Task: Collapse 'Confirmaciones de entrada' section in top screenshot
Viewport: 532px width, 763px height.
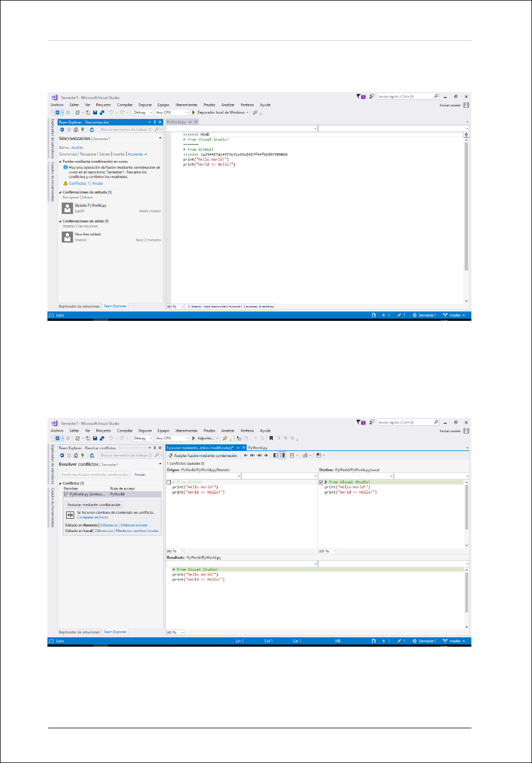Action: coord(61,192)
